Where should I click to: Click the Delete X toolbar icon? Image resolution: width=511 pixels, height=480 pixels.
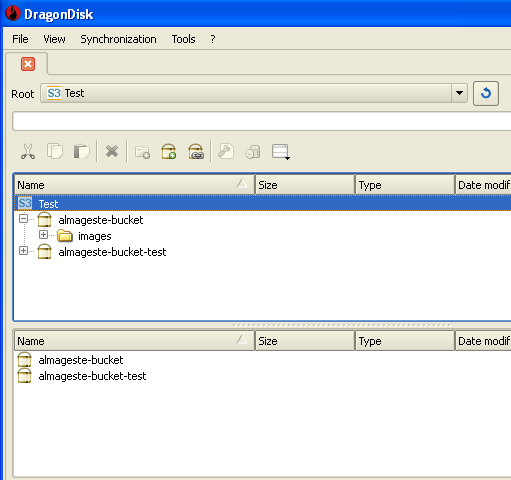click(112, 152)
